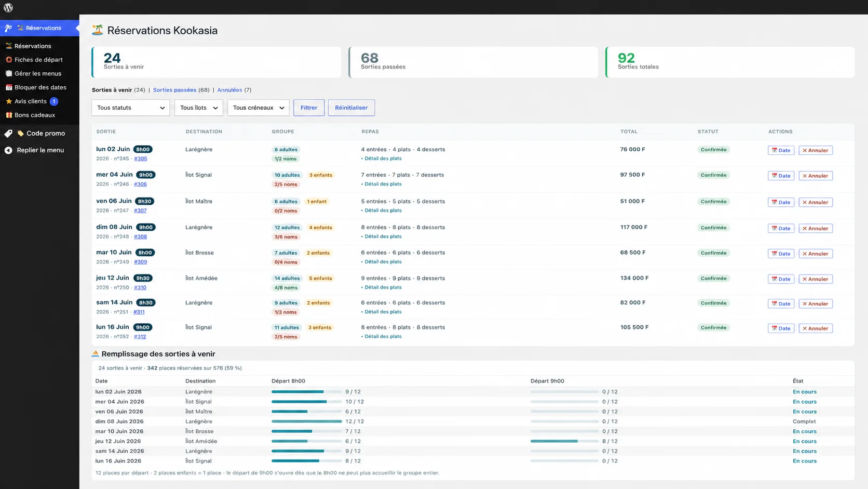Click the 68 Sorties passées stat card
The height and width of the screenshot is (489, 868).
tap(473, 62)
